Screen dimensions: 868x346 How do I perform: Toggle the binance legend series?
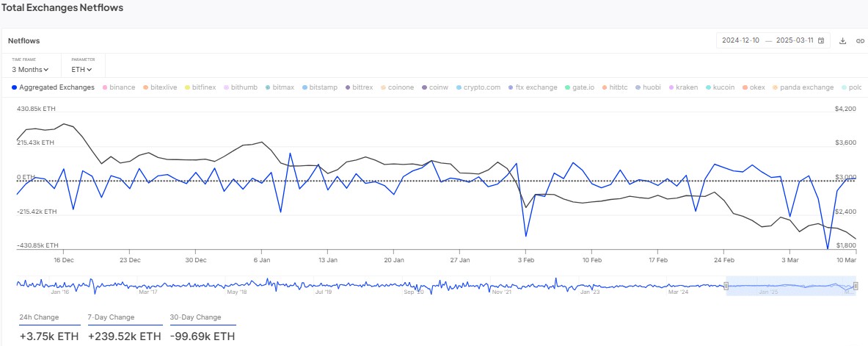(x=118, y=87)
